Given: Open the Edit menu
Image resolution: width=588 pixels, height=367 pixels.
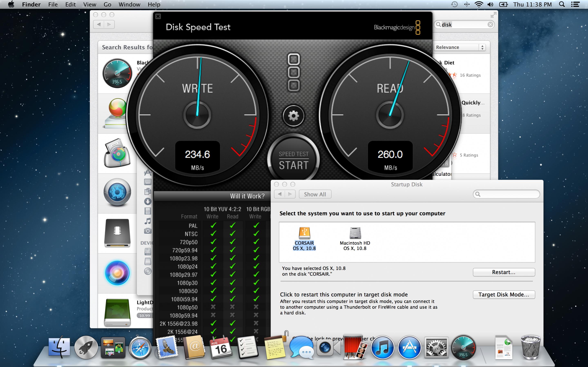Looking at the screenshot, I should click(70, 4).
